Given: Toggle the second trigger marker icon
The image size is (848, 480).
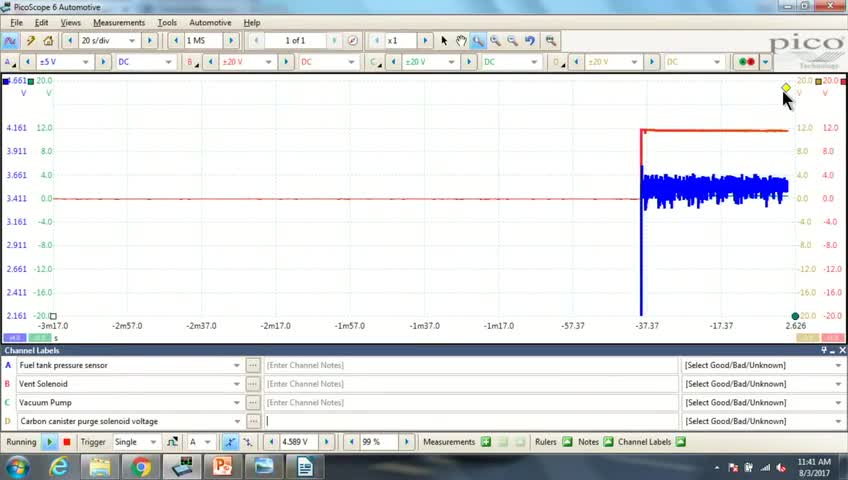Looking at the screenshot, I should 247,442.
